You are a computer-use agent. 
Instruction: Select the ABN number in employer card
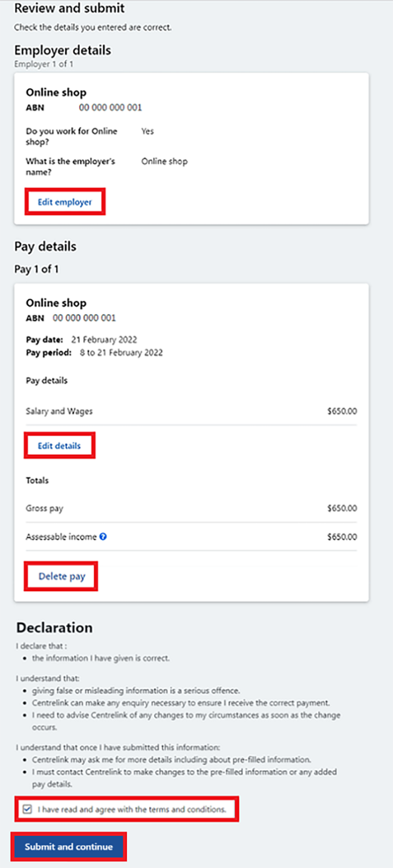pyautogui.click(x=111, y=108)
